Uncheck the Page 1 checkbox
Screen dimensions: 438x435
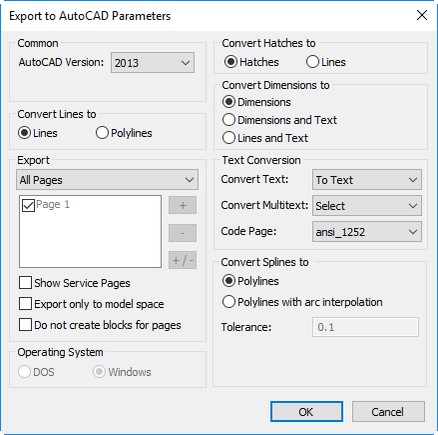pos(28,205)
